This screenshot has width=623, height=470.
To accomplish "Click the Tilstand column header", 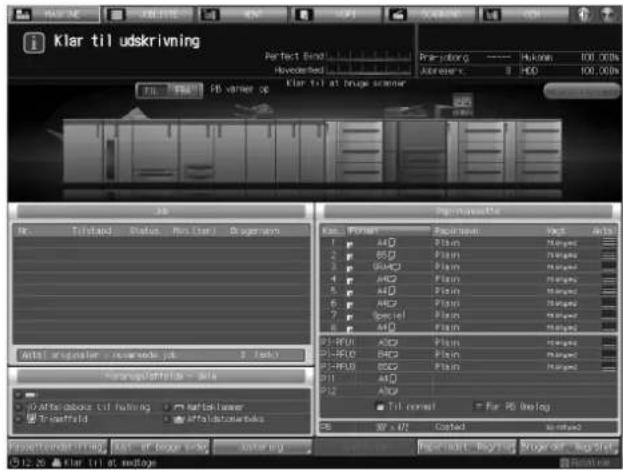I will point(92,231).
